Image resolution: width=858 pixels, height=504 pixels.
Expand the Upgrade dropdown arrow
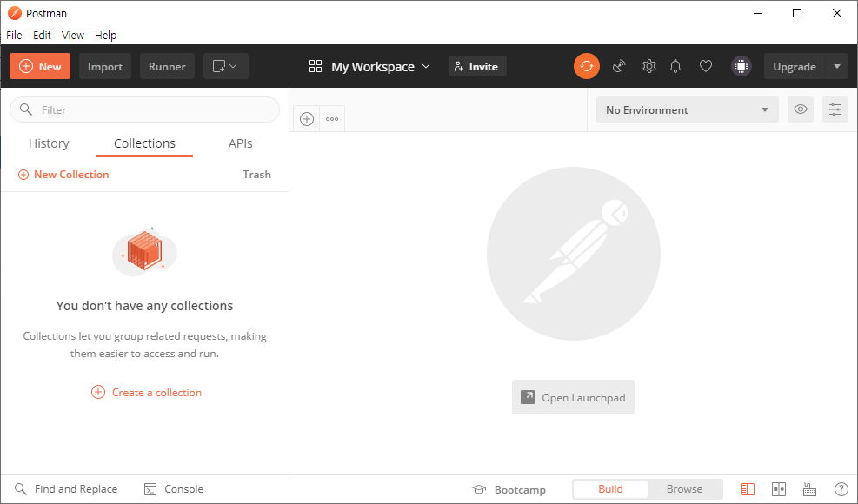coord(836,66)
